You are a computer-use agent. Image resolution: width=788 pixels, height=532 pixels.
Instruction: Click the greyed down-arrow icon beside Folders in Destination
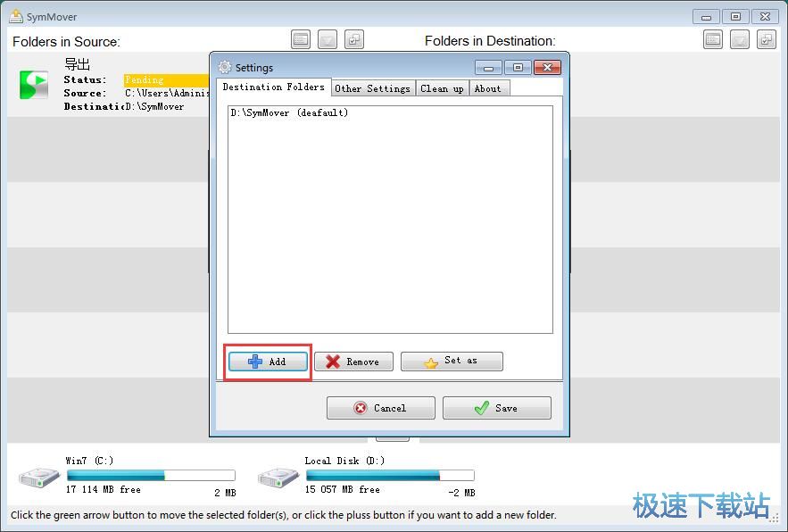[x=740, y=40]
